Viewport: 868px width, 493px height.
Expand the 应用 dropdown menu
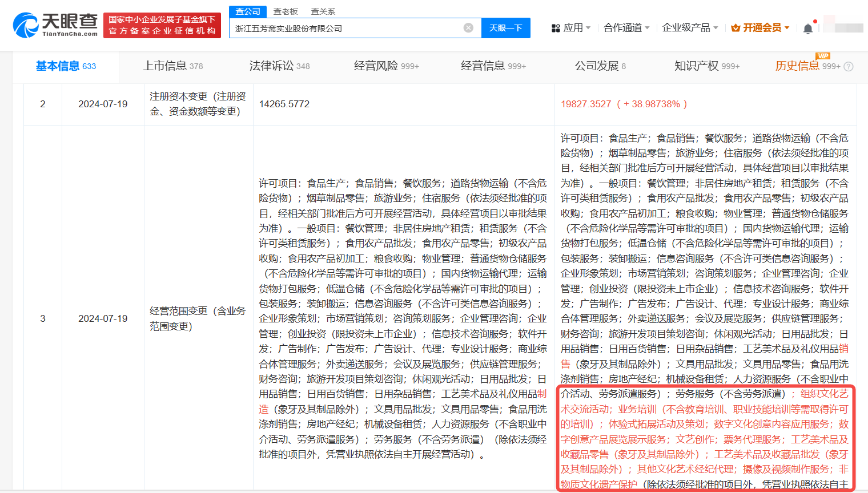point(572,28)
